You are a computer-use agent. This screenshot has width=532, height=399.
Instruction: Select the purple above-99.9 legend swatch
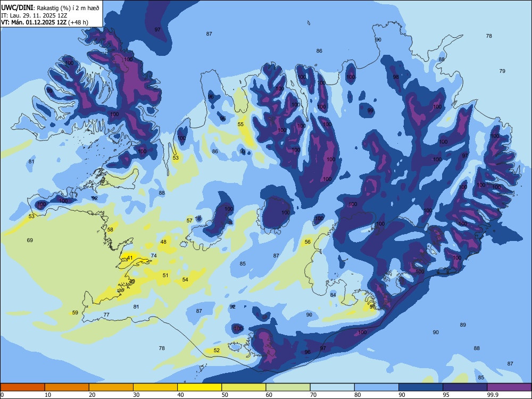(509, 387)
